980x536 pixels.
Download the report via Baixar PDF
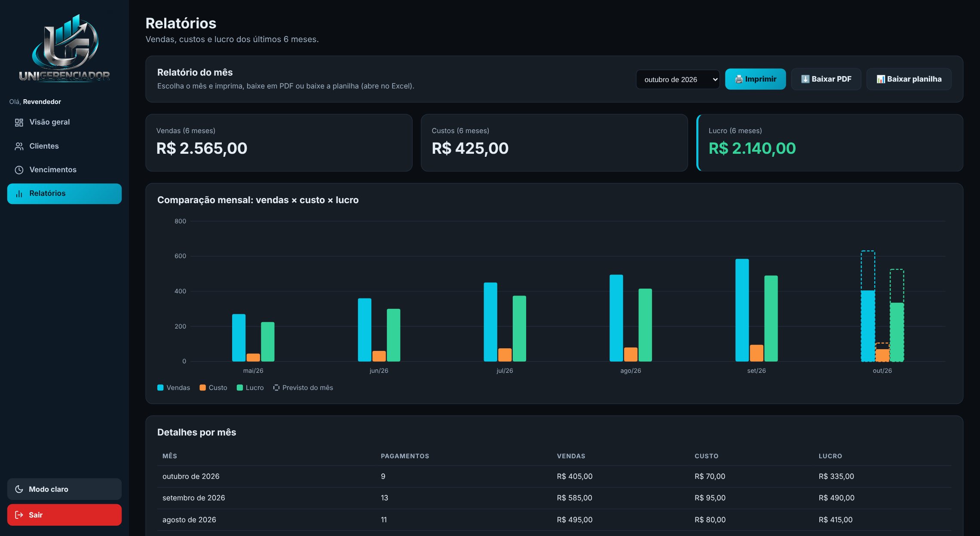pyautogui.click(x=826, y=79)
